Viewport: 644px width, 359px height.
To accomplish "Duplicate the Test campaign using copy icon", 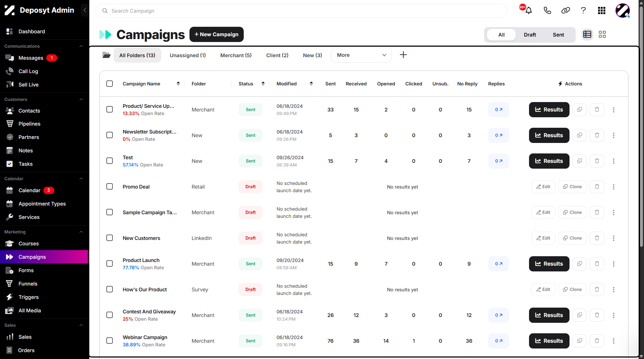I will [x=580, y=161].
